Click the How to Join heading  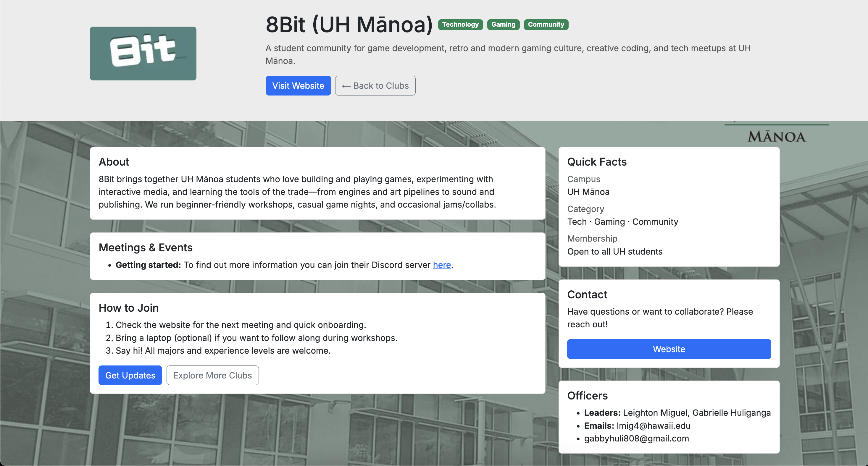[128, 308]
